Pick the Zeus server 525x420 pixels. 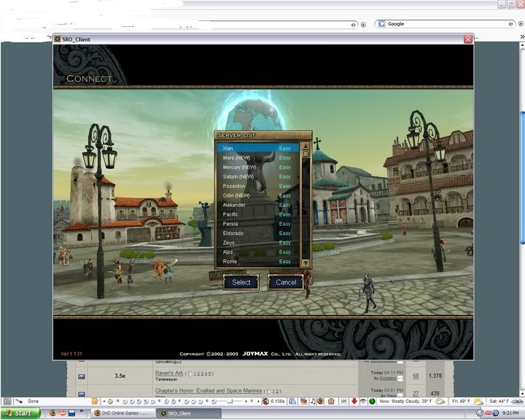[x=258, y=243]
